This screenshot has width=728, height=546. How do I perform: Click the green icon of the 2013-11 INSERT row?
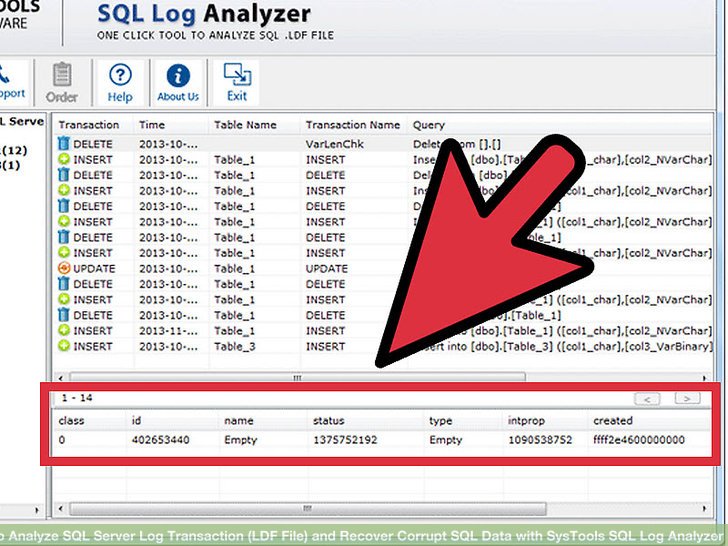(x=64, y=330)
